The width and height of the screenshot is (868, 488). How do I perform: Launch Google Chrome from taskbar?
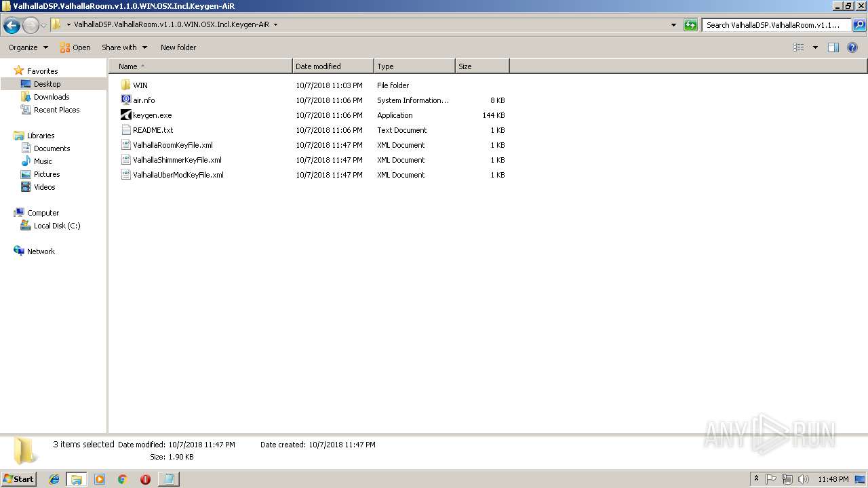123,479
